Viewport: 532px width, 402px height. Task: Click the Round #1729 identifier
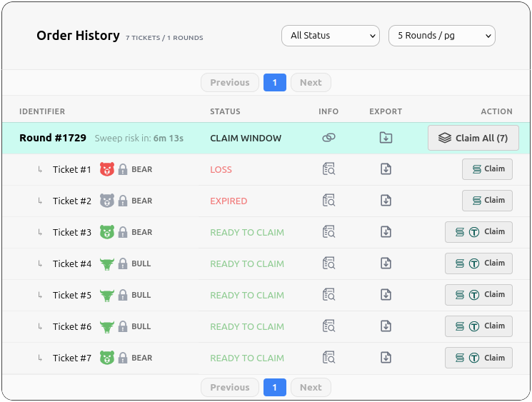coord(53,138)
